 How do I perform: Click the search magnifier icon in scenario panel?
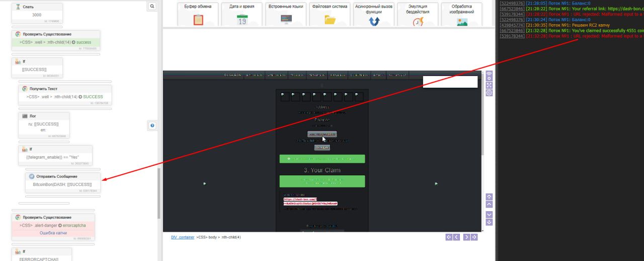[x=152, y=6]
